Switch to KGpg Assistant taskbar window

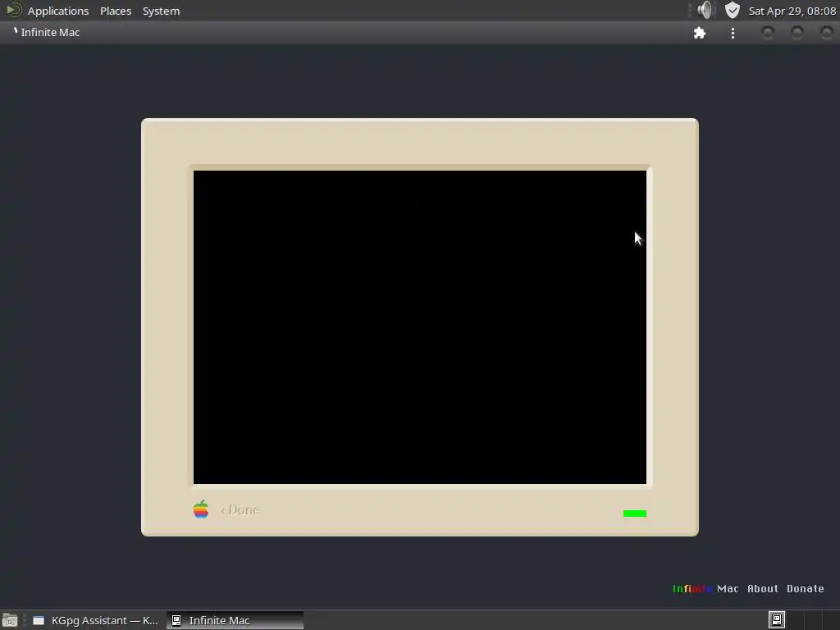95,620
